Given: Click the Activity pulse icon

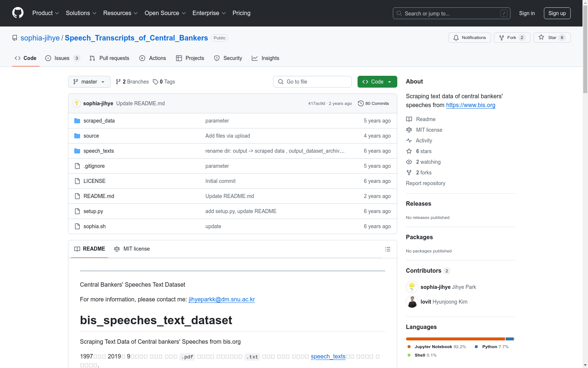Looking at the screenshot, I should click(409, 141).
